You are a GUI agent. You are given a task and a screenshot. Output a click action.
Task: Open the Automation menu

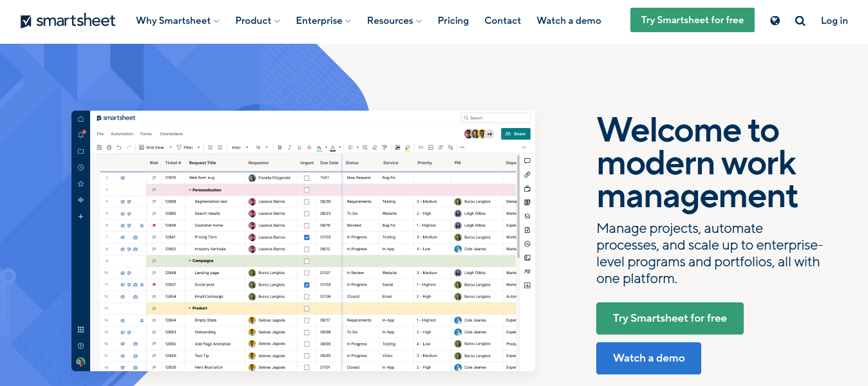pos(122,134)
